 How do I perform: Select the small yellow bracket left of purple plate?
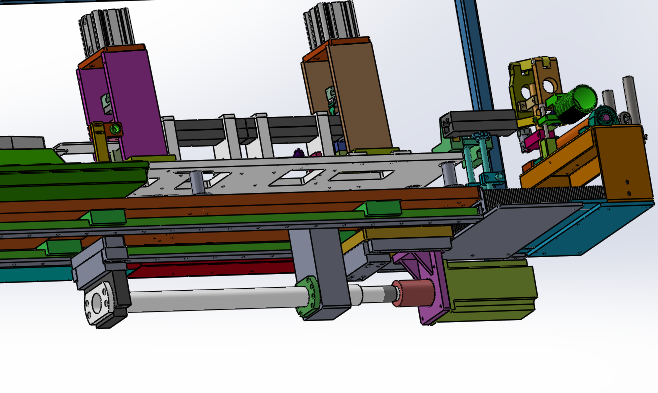pos(100,142)
